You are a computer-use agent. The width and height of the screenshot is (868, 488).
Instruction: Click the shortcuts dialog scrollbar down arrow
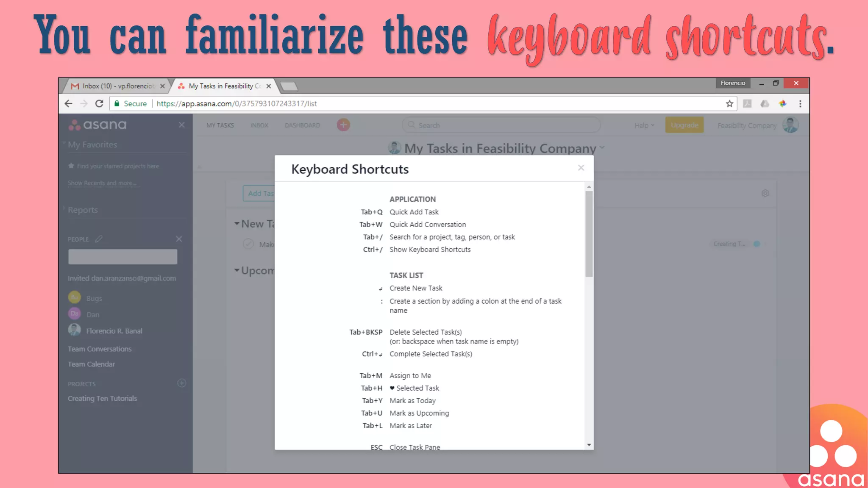tap(589, 445)
